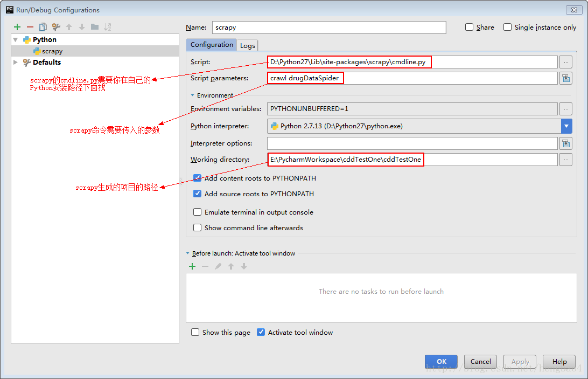
Task: Open edit defaults wrench icon
Action: pos(56,27)
